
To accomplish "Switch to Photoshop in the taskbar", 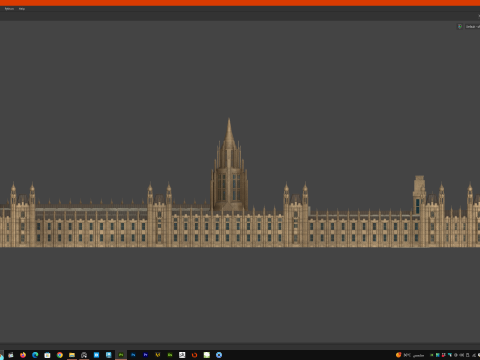I will click(x=133, y=355).
